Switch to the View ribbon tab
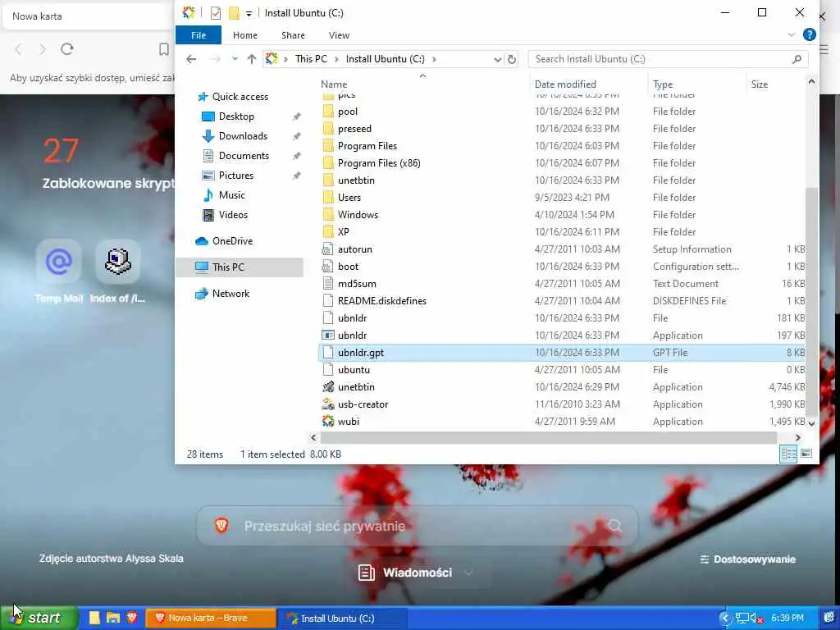The image size is (840, 630). pyautogui.click(x=339, y=35)
